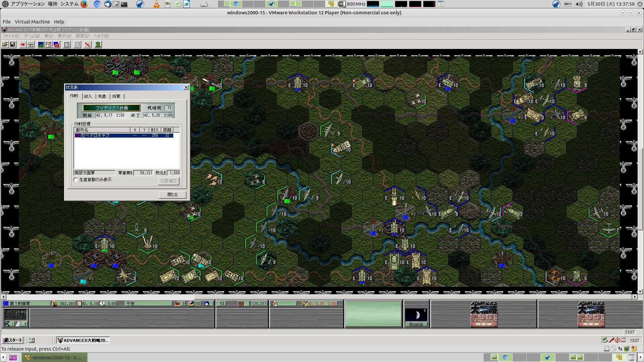Toggle the 生産首都のみ表示 checkbox

click(76, 180)
